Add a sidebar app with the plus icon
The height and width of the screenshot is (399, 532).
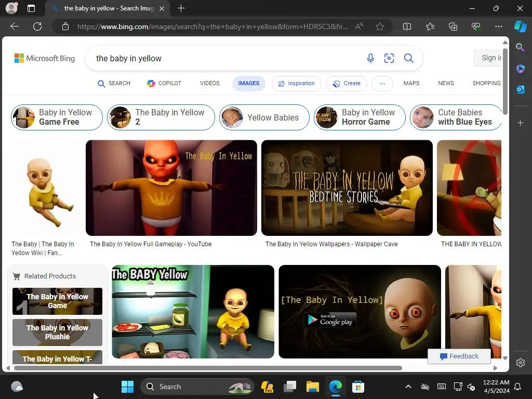point(520,123)
